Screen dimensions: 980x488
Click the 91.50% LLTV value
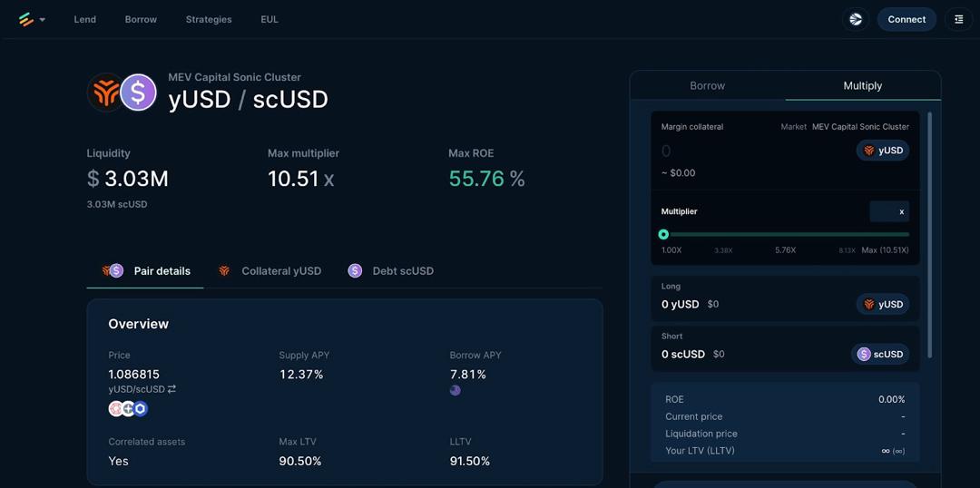point(470,461)
